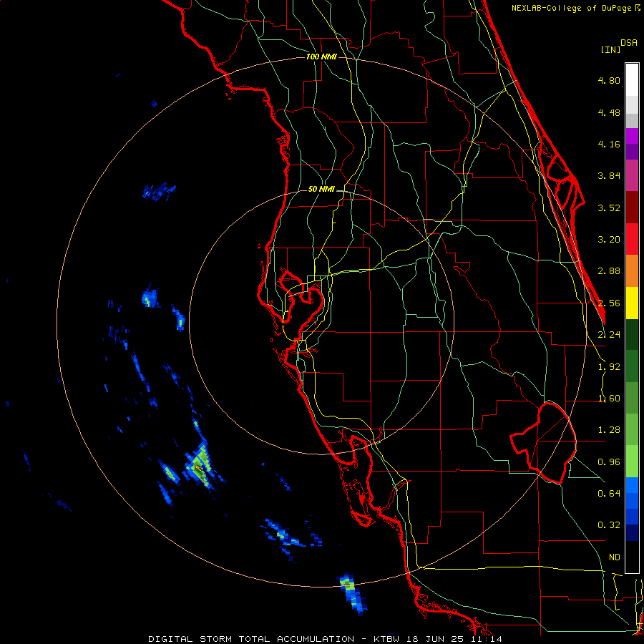The width and height of the screenshot is (644, 644).
Task: Click the 3.20 legend value
Action: 609,240
